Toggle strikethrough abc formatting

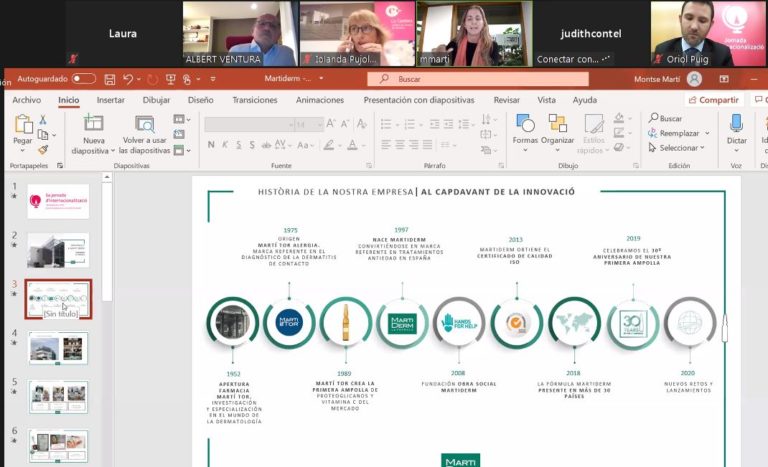pyautogui.click(x=266, y=145)
